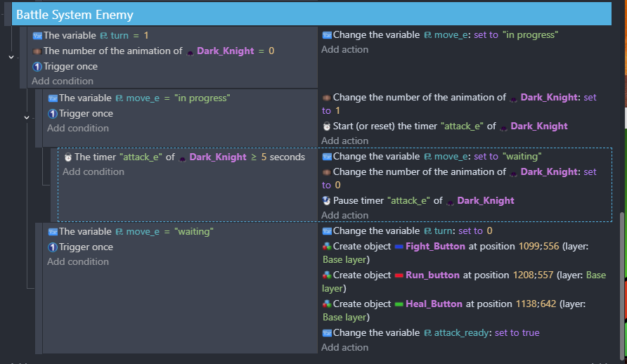Click the variable icon of 'Change the variable turn' action

point(326,231)
